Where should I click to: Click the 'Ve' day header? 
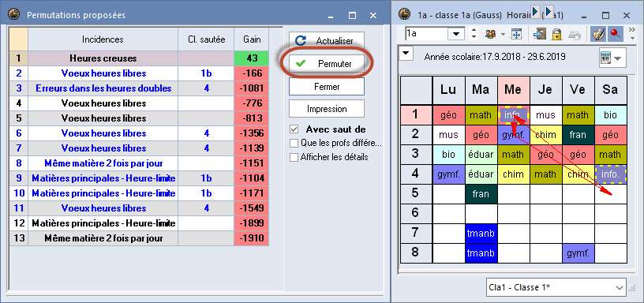pos(578,90)
